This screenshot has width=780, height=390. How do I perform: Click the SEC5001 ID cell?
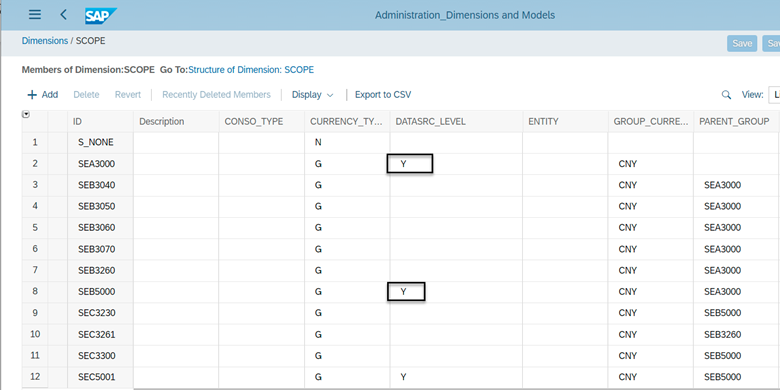(x=100, y=377)
